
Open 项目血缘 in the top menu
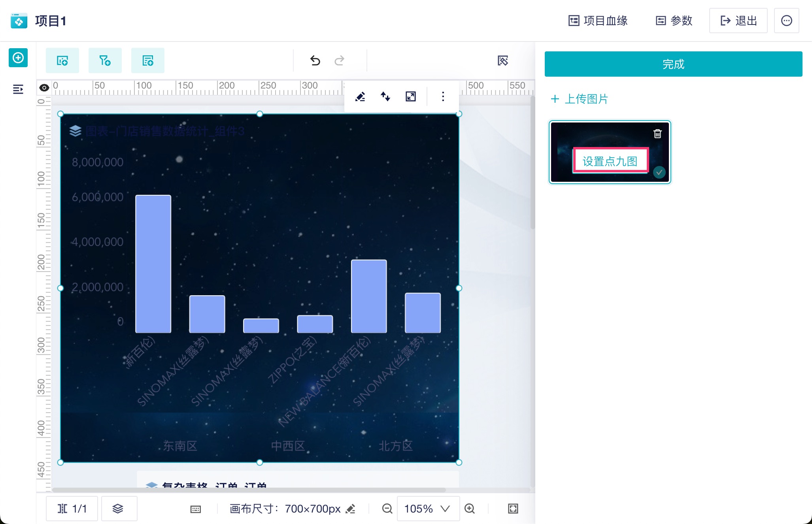click(598, 21)
